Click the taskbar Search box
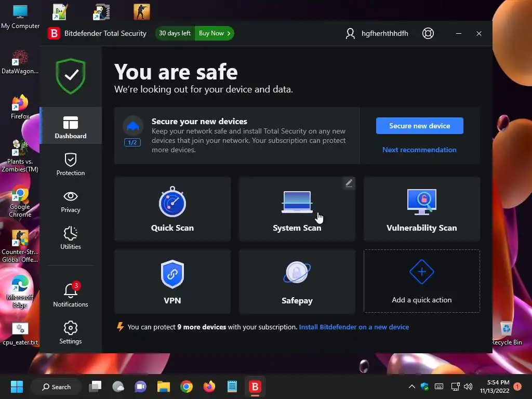 tap(56, 387)
